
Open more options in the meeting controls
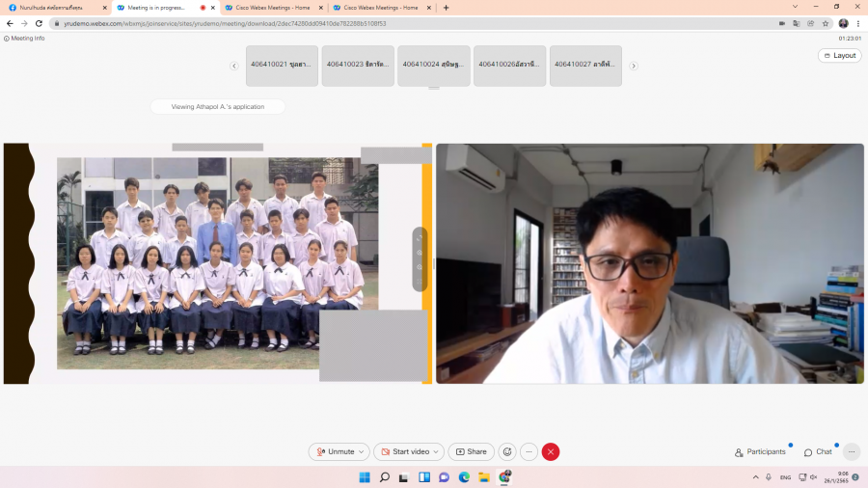[529, 451]
